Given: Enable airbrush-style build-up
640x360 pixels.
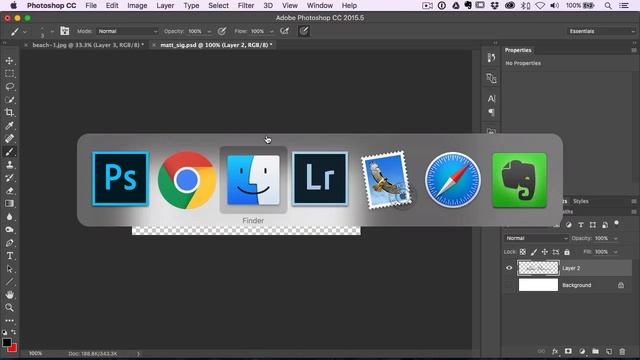Looking at the screenshot, I should (x=284, y=31).
